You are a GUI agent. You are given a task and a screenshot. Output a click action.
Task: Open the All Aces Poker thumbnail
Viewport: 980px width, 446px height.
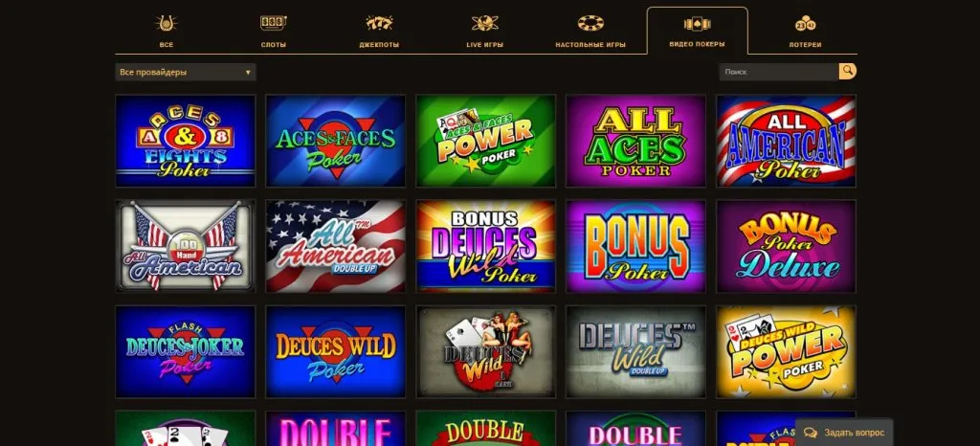[635, 142]
